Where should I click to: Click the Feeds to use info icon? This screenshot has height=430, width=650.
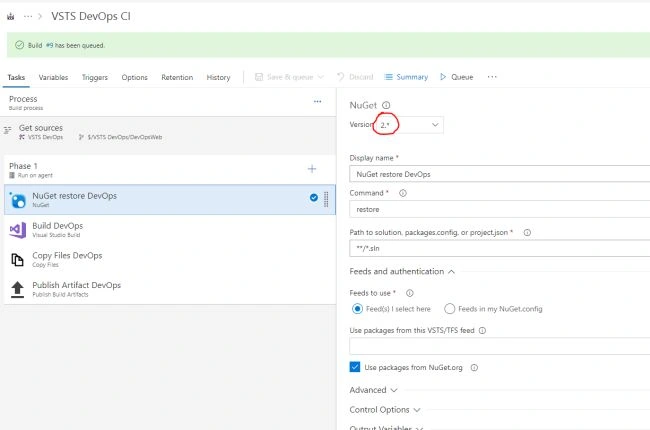[x=410, y=293]
